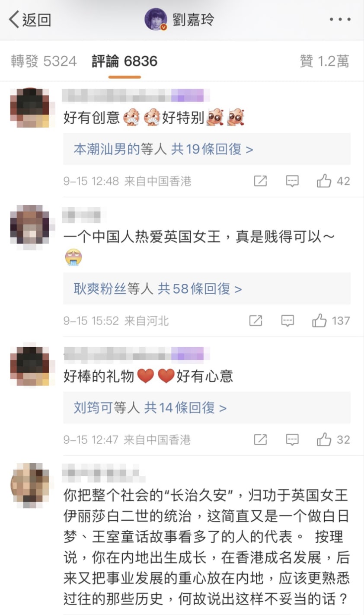Switch to the 轉發 5324 tab
Screen dimensions: 364x615
[44, 61]
